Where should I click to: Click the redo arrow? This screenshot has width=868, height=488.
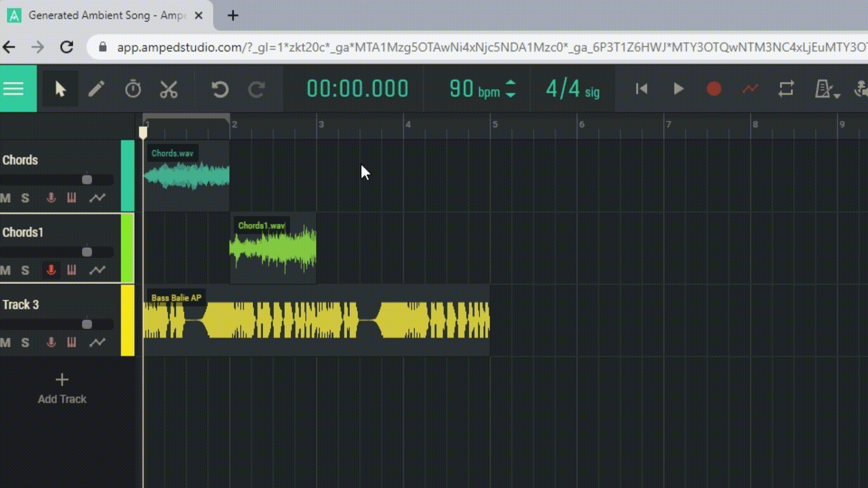[x=256, y=89]
